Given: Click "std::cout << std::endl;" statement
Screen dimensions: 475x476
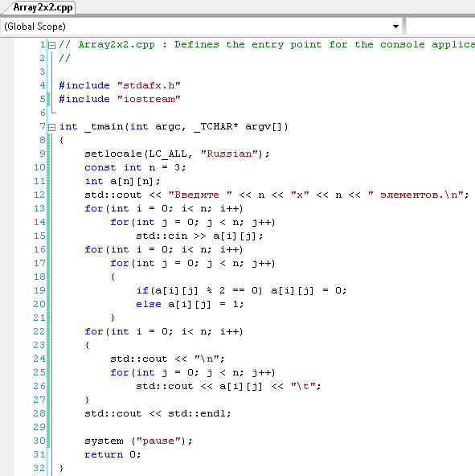Looking at the screenshot, I should [x=158, y=413].
